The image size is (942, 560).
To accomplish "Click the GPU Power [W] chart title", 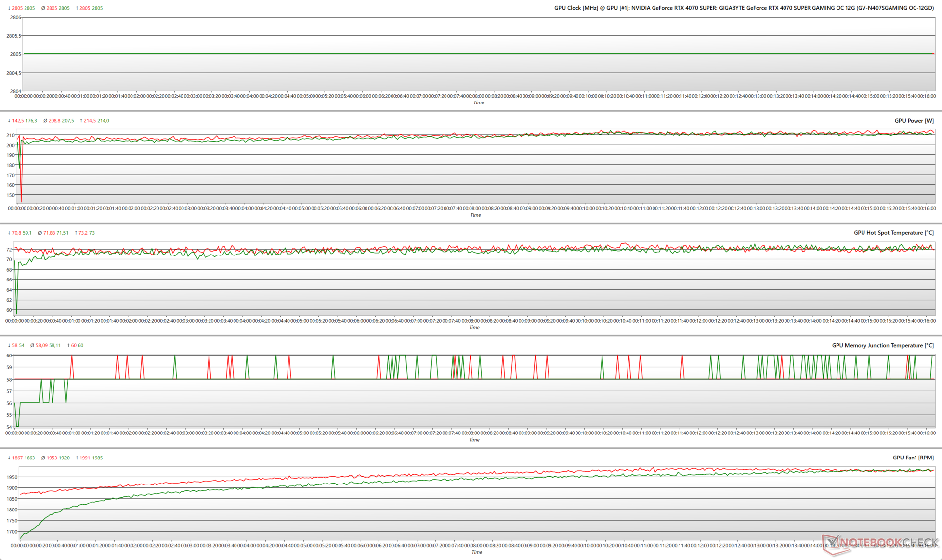I will click(914, 121).
